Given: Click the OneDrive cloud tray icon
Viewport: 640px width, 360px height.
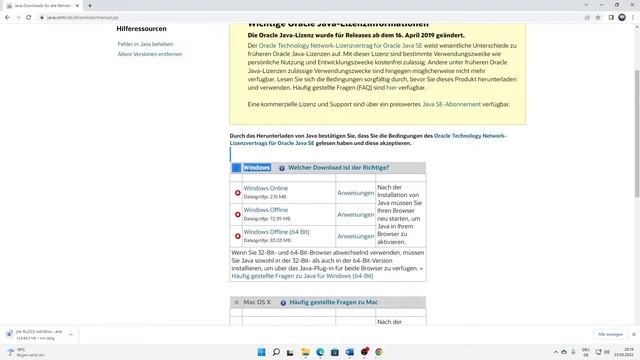Looking at the screenshot, I should point(564,352).
